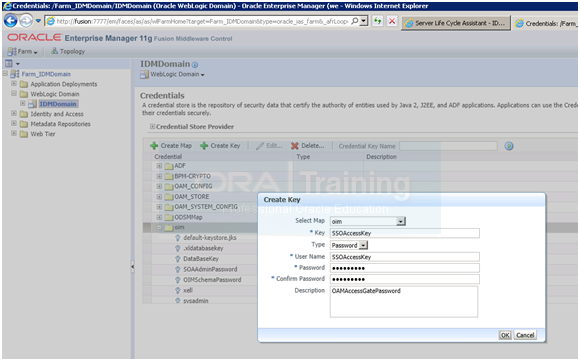Click the Confirm Password input field
Viewport: 580px width, 361px height.
pos(405,279)
